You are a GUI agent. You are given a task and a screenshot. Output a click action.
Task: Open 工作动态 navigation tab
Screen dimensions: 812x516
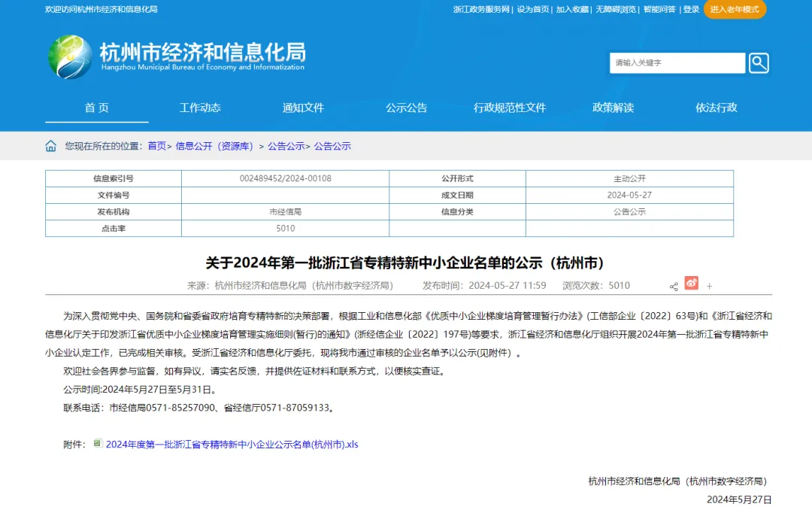pos(200,108)
